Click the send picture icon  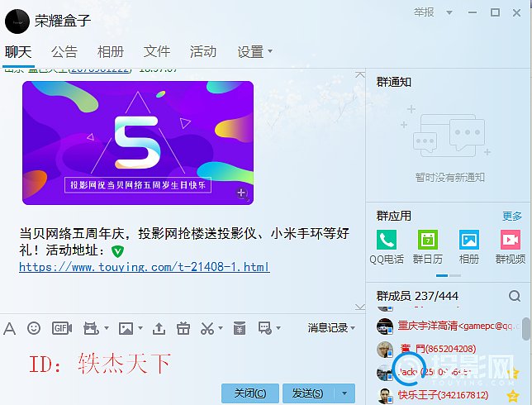(126, 328)
